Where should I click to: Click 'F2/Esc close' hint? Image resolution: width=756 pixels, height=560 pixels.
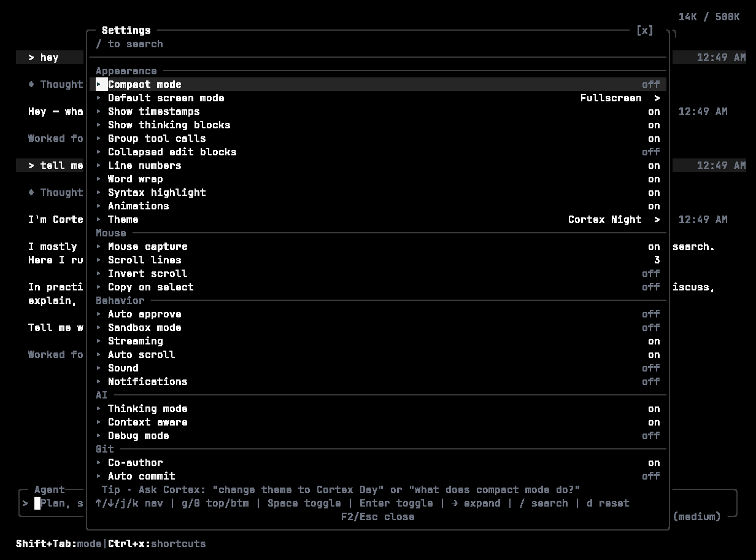(x=378, y=516)
